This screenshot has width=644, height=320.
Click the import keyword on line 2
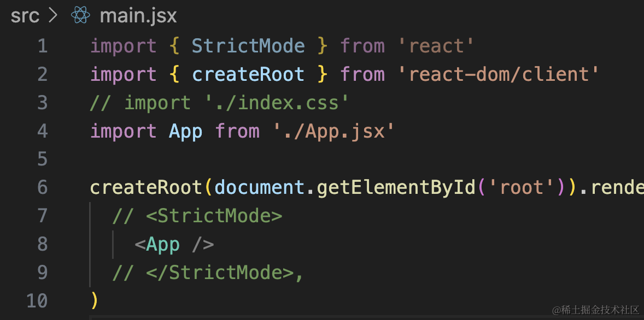point(123,74)
